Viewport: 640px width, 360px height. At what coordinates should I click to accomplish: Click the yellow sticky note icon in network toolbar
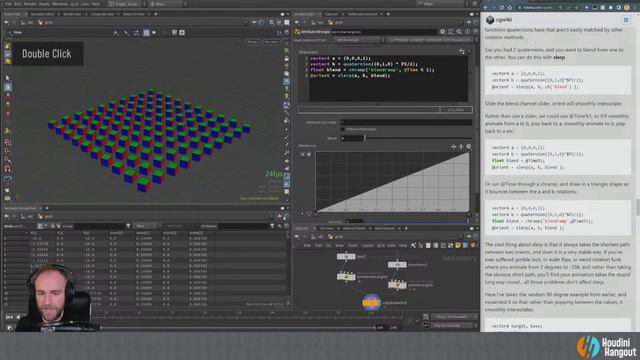pyautogui.click(x=458, y=245)
